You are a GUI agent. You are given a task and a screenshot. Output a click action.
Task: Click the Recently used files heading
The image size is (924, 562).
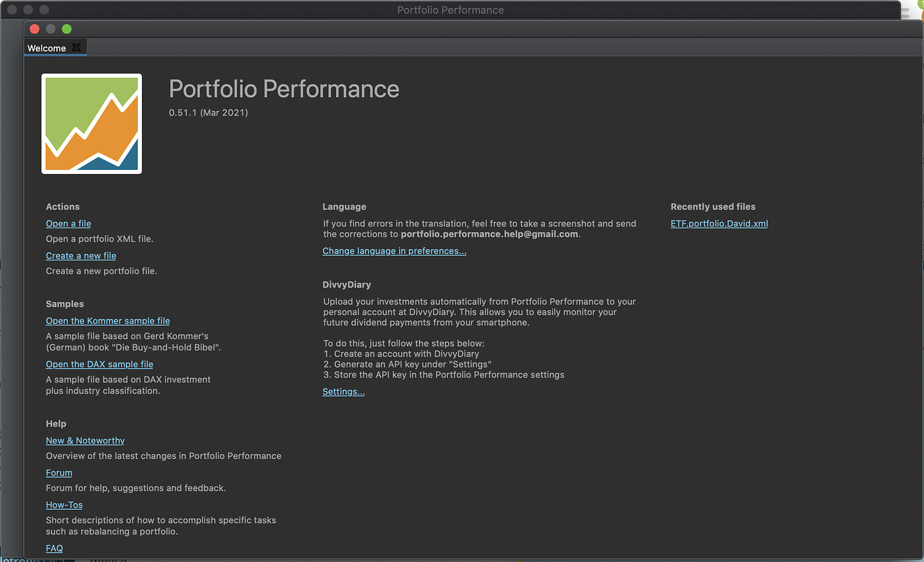713,207
